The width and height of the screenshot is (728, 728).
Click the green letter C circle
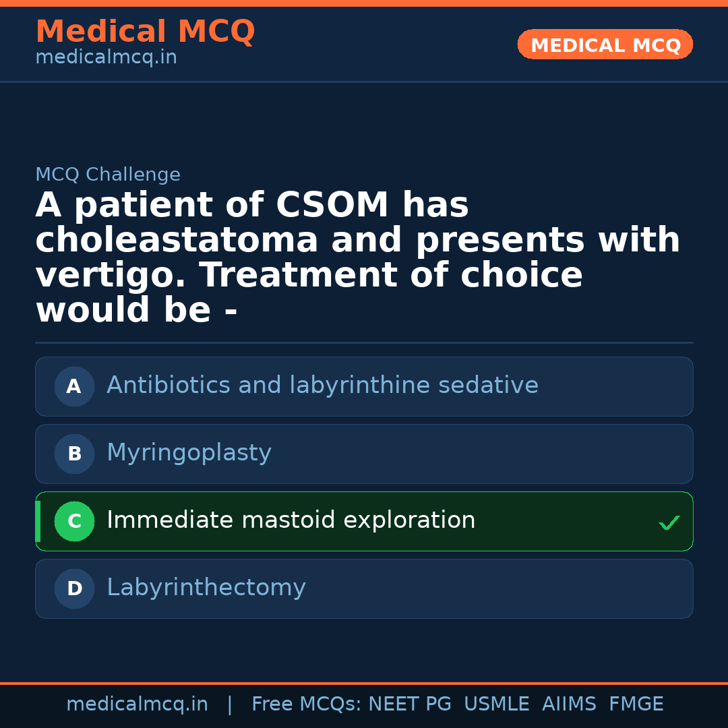(74, 521)
